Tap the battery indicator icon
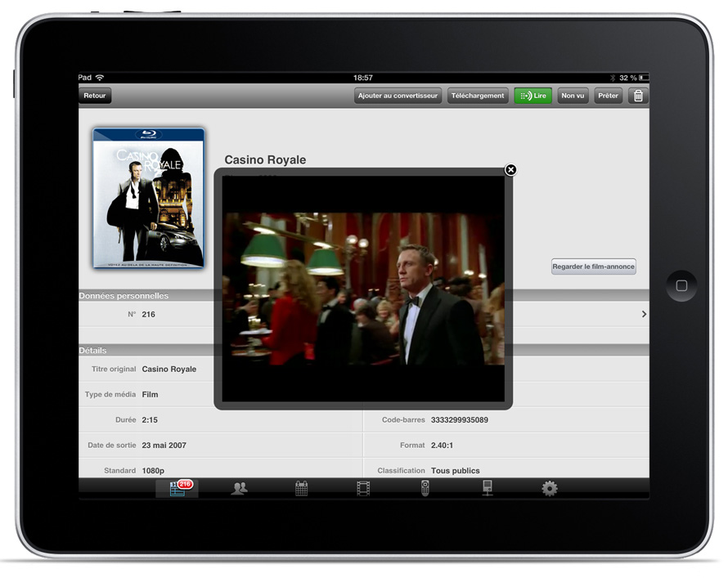 tap(644, 78)
